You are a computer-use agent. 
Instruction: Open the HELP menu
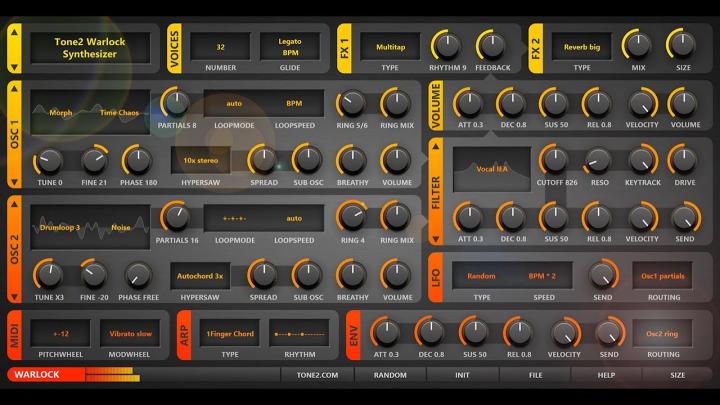point(606,375)
